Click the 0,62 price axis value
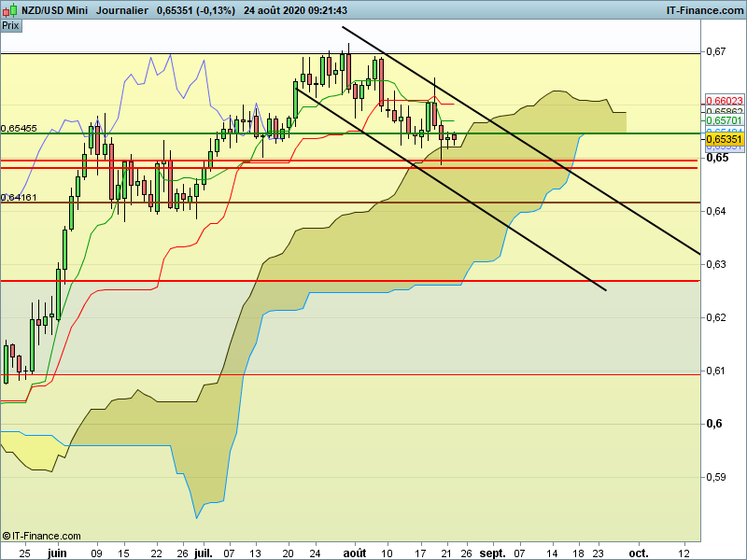This screenshot has width=747, height=560. coord(716,317)
